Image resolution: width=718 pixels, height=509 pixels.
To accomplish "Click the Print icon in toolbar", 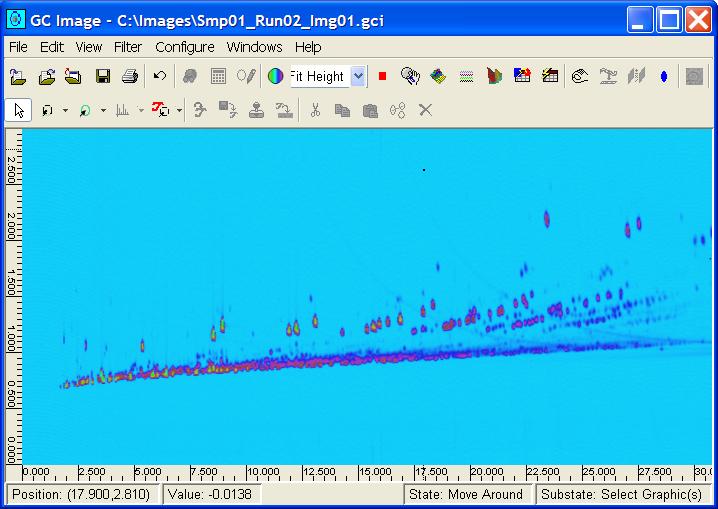I will click(129, 76).
